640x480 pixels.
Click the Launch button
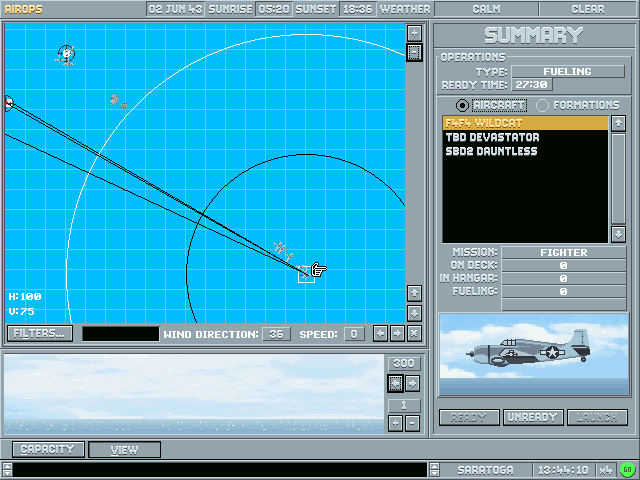tap(597, 417)
